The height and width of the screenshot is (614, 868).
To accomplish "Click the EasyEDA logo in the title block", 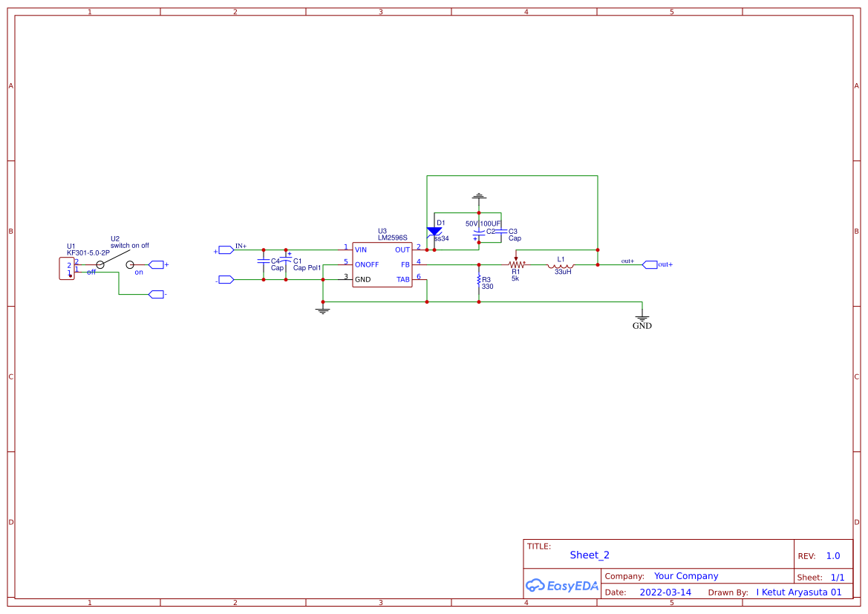I will click(x=562, y=586).
